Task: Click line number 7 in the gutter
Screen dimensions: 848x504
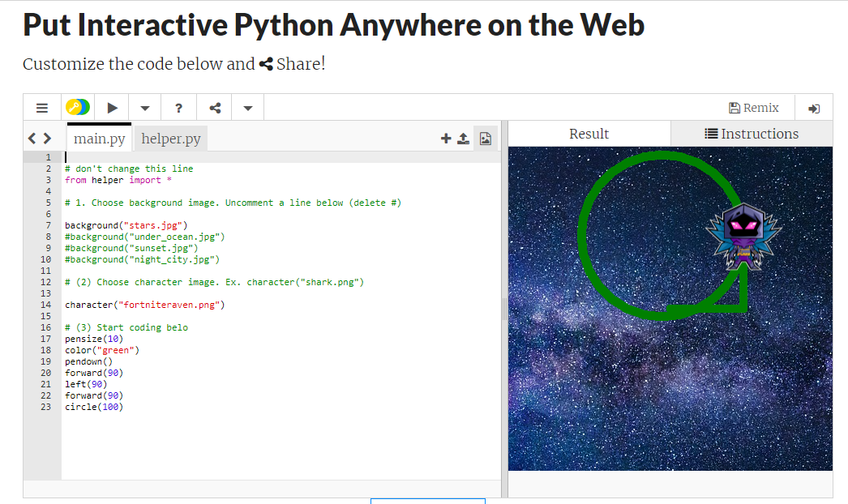Action: point(48,225)
